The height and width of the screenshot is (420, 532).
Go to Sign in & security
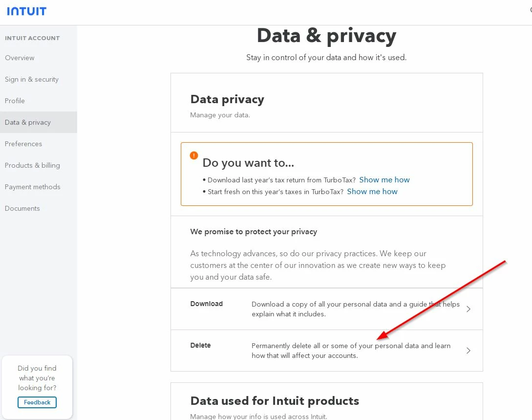coord(32,79)
